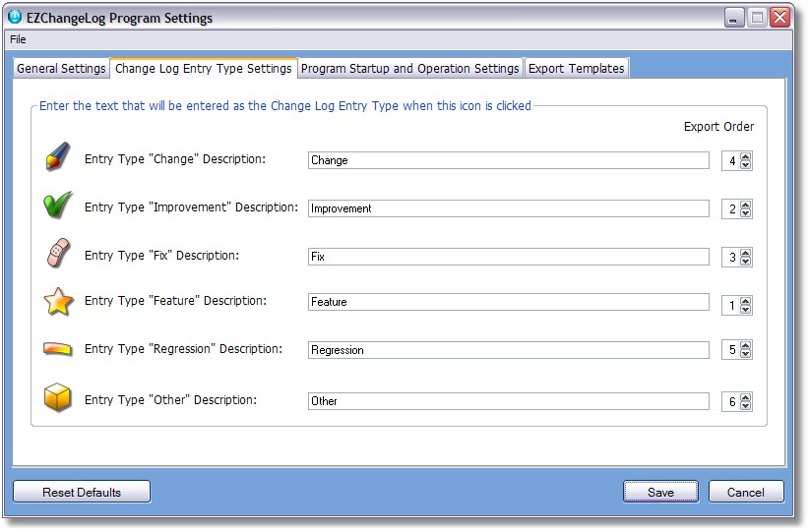Click the pencil icon for Change entry type
Screen dimensions: 809x532
58,156
